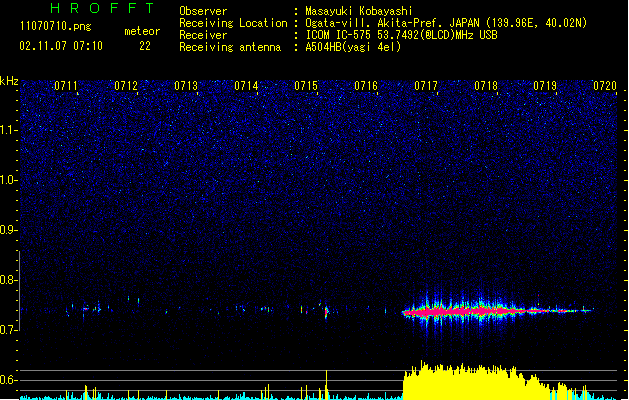The width and height of the screenshot is (629, 400).
Task: Click the tall yellow spike under 0715 echo
Action: (327, 384)
